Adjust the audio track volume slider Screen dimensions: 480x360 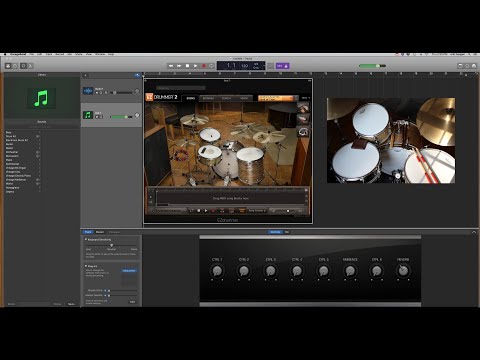[x=122, y=93]
